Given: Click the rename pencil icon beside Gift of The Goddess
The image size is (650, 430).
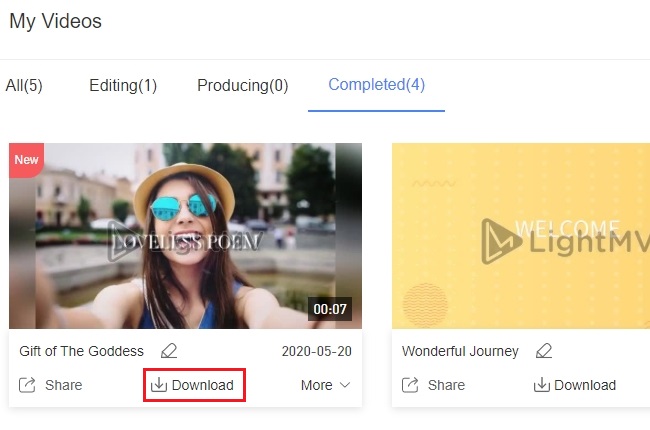Looking at the screenshot, I should pyautogui.click(x=169, y=351).
